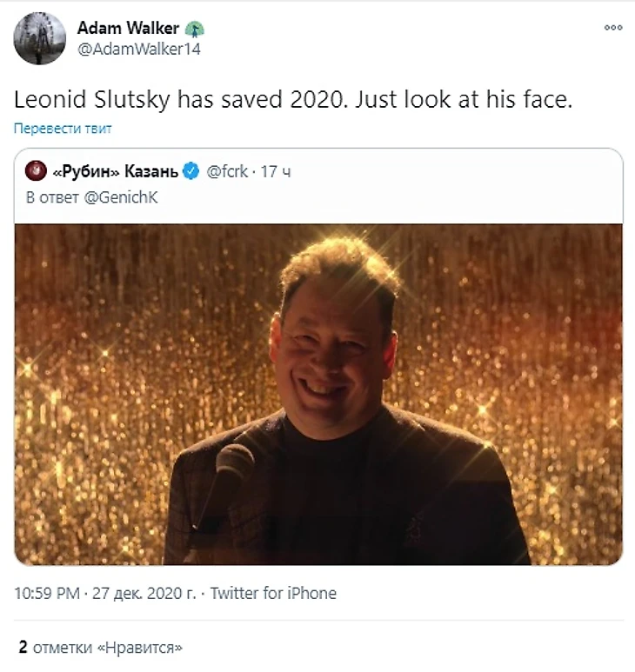Viewport: 635px width, 672px height.
Task: View the 2 отметки «Нравится» likes list
Action: 100,648
